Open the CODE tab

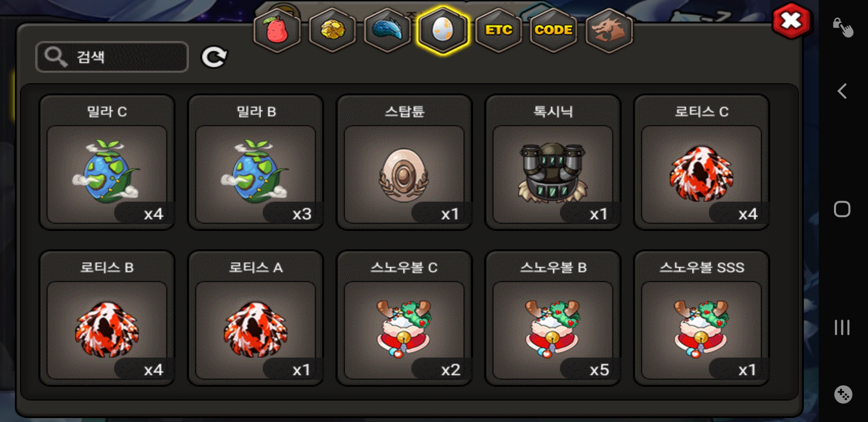[x=553, y=30]
